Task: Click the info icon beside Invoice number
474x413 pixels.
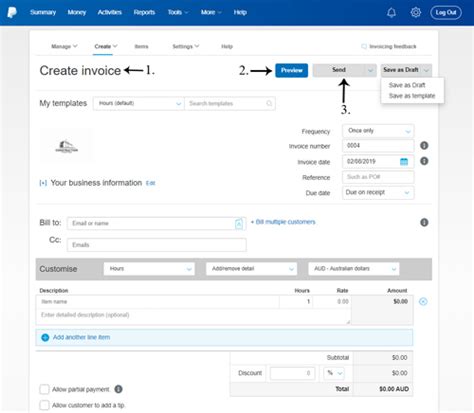Action: pos(424,146)
